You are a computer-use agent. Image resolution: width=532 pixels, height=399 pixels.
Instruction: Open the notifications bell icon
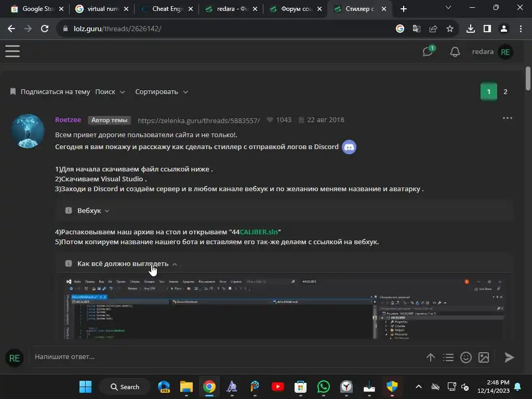point(455,52)
